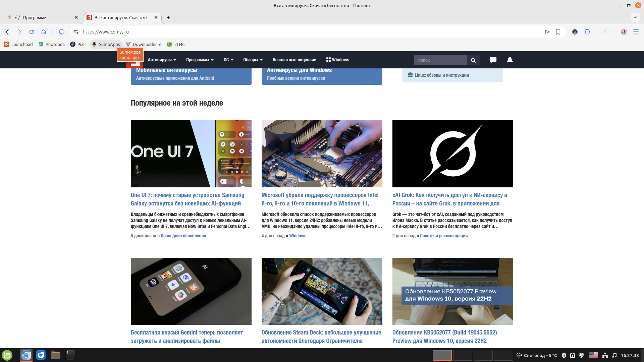Open the browser home page
Image resolution: width=644 pixels, height=362 pixels.
tap(44, 32)
